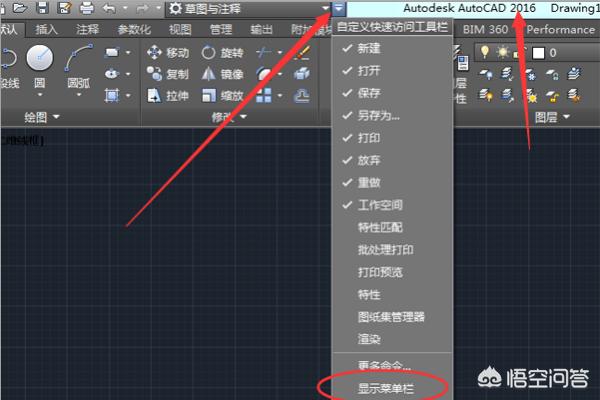The image size is (600, 400).
Task: Uncheck 打印 in the customize menu
Action: pyautogui.click(x=392, y=138)
